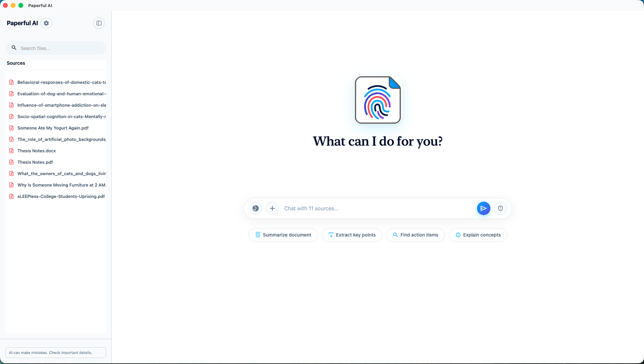This screenshot has width=644, height=364.
Task: Send the message with the blue arrow
Action: pos(484,208)
